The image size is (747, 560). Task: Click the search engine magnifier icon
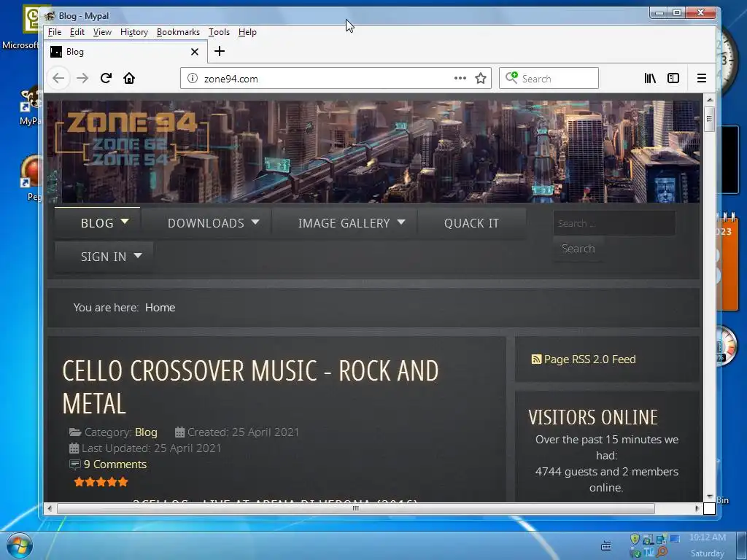click(511, 77)
